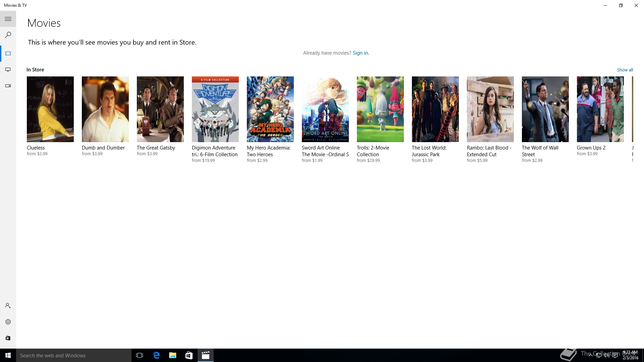Open My Hero Academia: Two Heroes poster
The image size is (644, 362).
click(270, 109)
